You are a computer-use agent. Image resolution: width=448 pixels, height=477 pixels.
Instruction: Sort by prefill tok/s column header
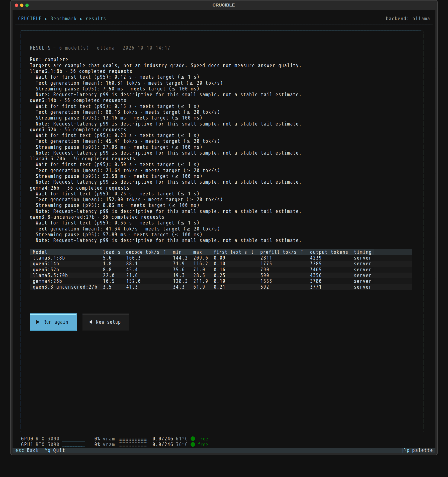pos(282,252)
